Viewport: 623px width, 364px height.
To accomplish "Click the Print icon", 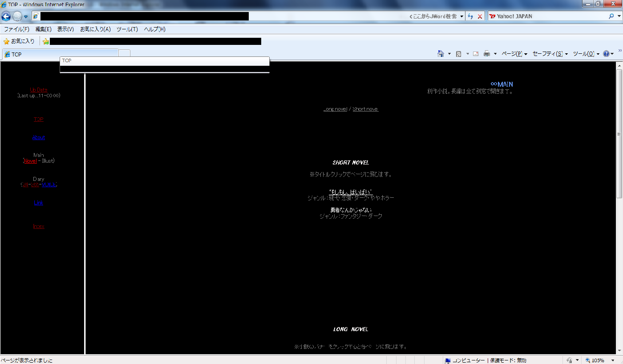I will (x=487, y=54).
